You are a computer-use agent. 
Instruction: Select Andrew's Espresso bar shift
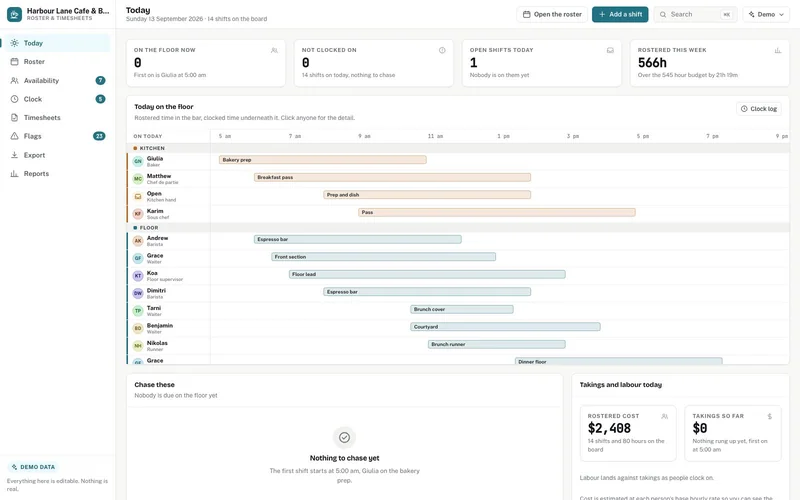pos(358,239)
